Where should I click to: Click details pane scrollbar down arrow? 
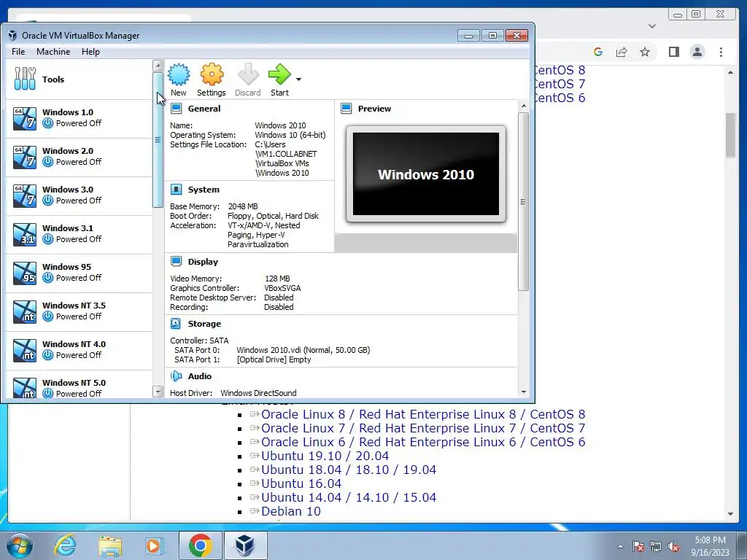[x=524, y=392]
